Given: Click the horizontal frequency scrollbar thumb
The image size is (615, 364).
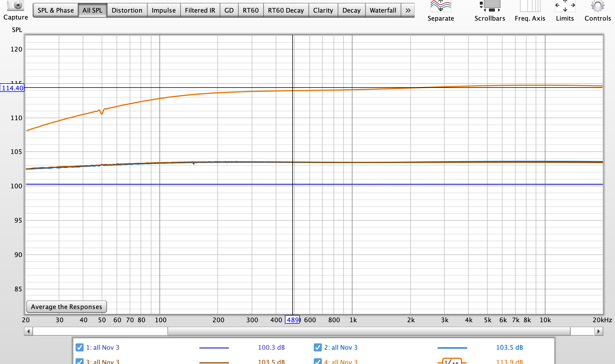Looking at the screenshot, I should [x=369, y=331].
